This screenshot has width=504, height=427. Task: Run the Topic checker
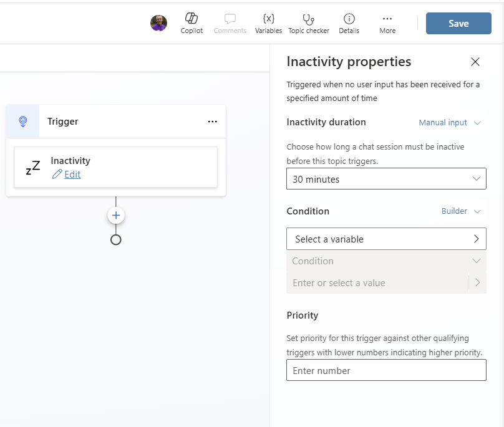pyautogui.click(x=309, y=23)
